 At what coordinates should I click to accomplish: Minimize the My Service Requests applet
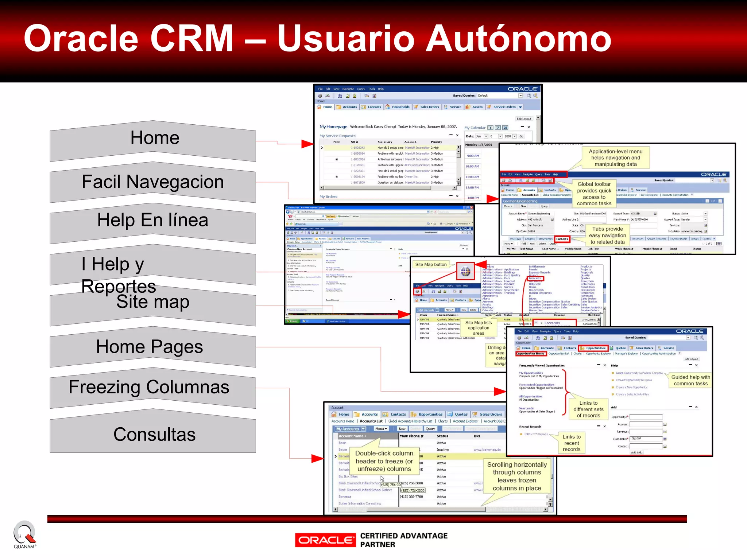(450, 135)
